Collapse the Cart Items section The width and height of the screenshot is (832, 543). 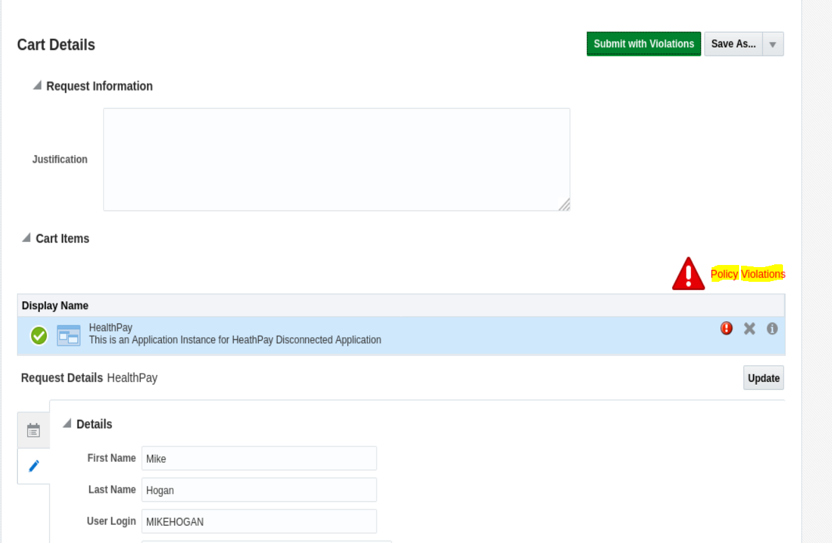[27, 238]
